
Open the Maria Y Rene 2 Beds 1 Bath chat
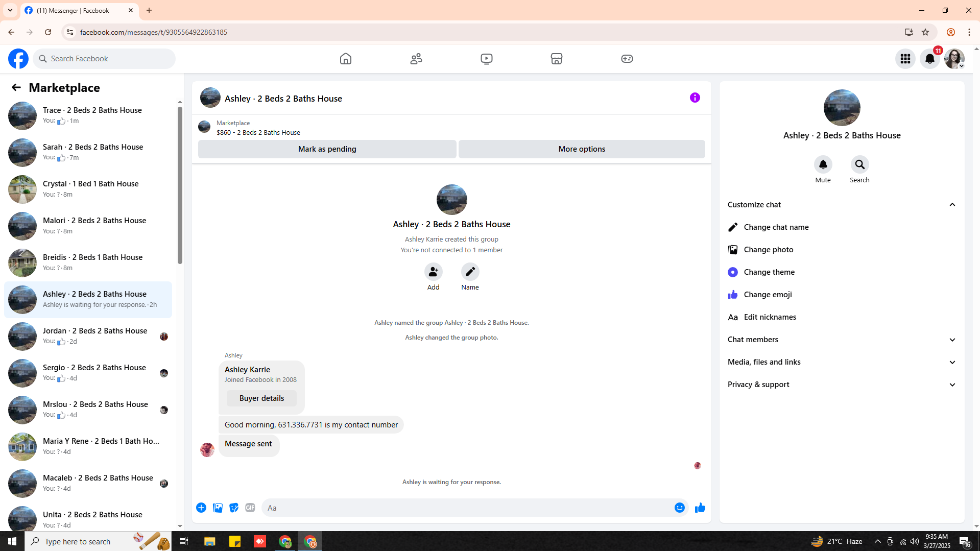(88, 446)
